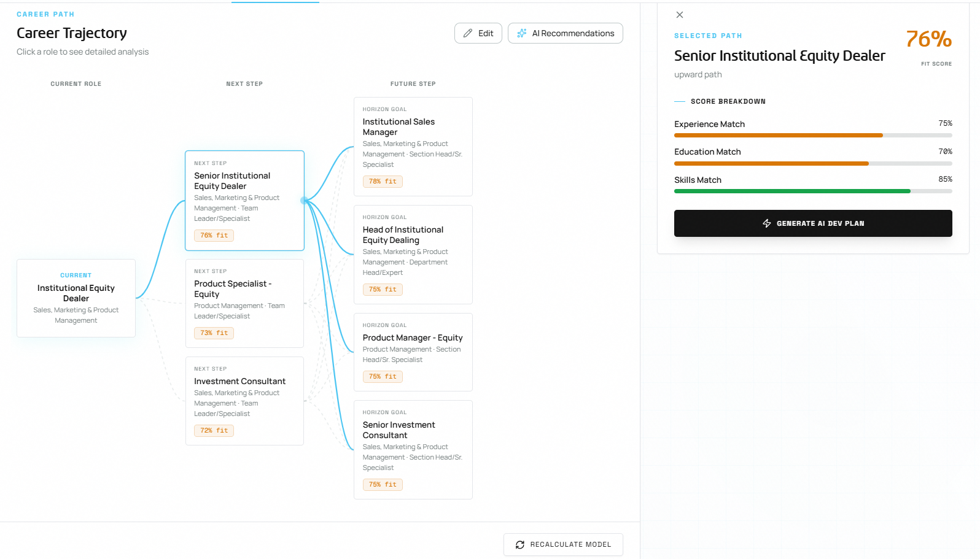This screenshot has width=980, height=559.
Task: Open the Product Specialist - Equity role
Action: [x=244, y=303]
